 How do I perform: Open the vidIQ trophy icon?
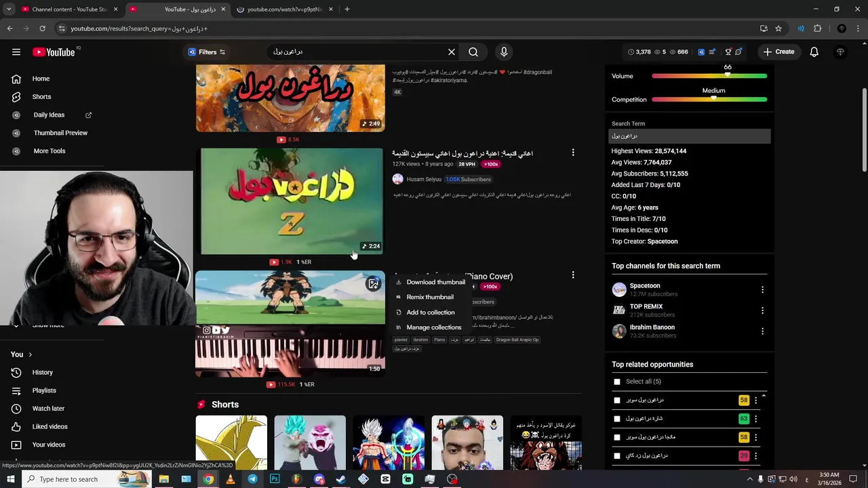tap(728, 52)
